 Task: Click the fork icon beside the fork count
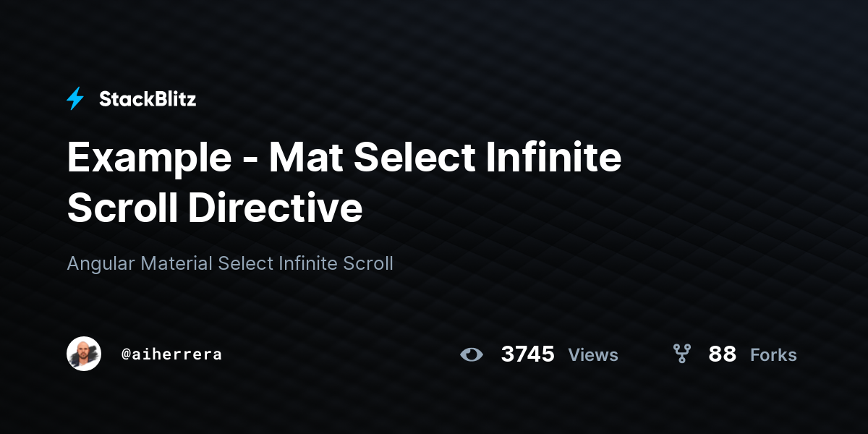[x=681, y=354]
